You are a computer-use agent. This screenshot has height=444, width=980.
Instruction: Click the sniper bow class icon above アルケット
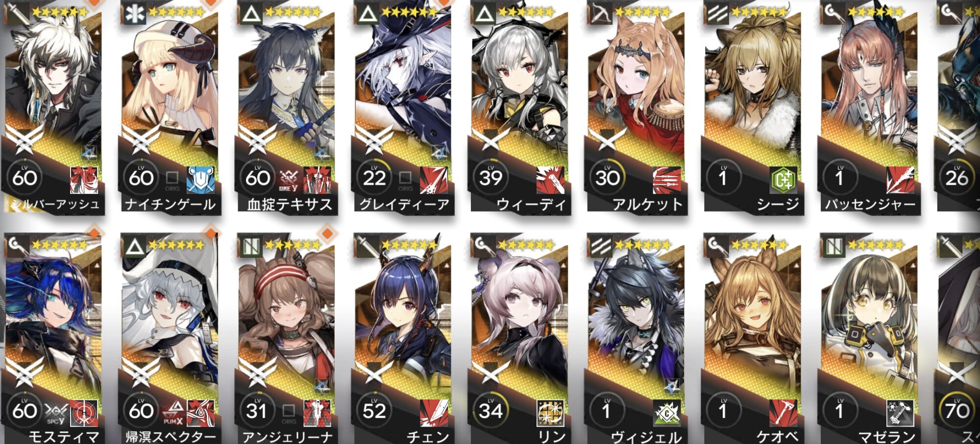point(600,14)
